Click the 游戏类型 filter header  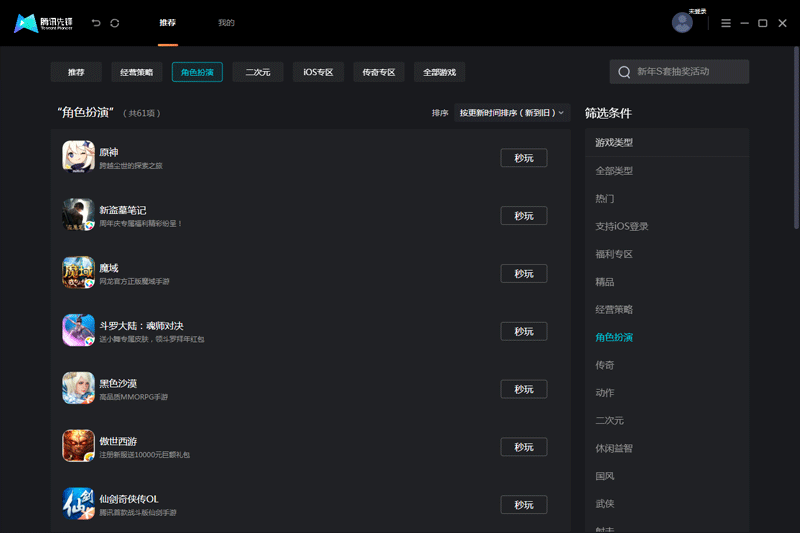[x=614, y=142]
